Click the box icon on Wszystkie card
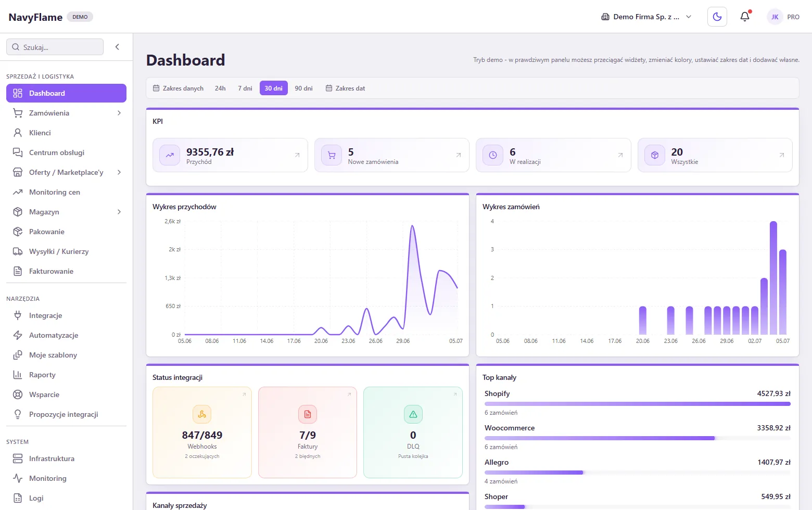This screenshot has width=812, height=510. click(655, 155)
